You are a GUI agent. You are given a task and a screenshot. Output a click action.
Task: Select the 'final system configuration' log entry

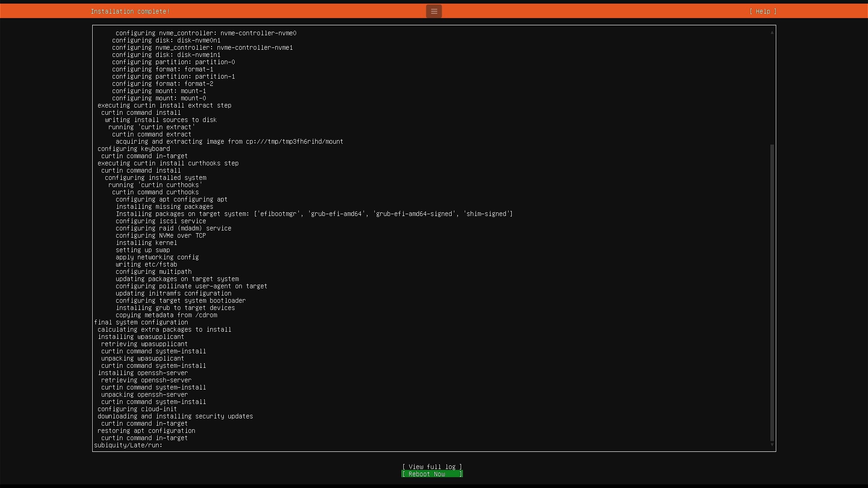coord(141,322)
